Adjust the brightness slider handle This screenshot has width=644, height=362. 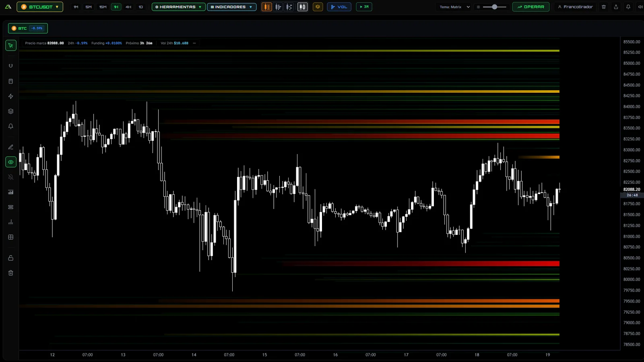[x=494, y=7]
